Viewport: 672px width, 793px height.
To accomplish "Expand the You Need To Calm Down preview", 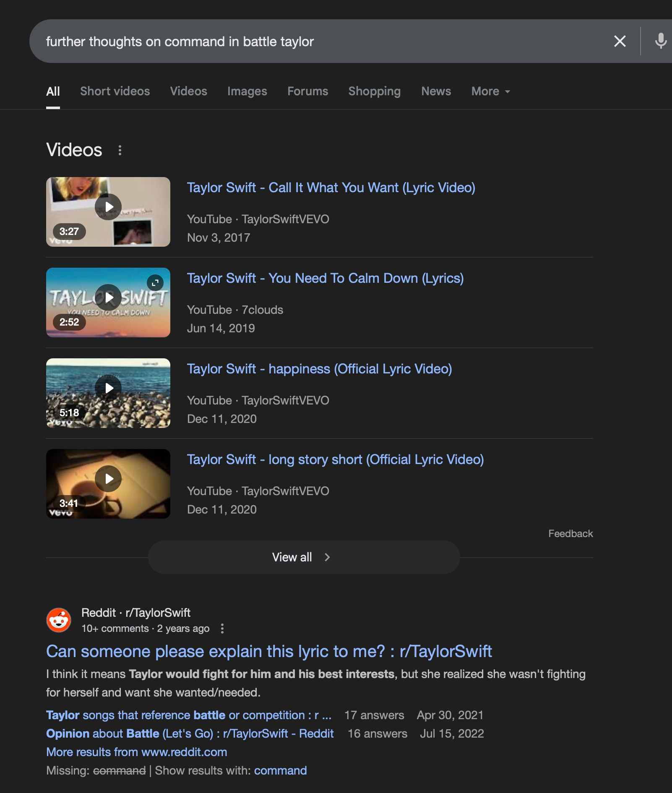I will pos(155,283).
